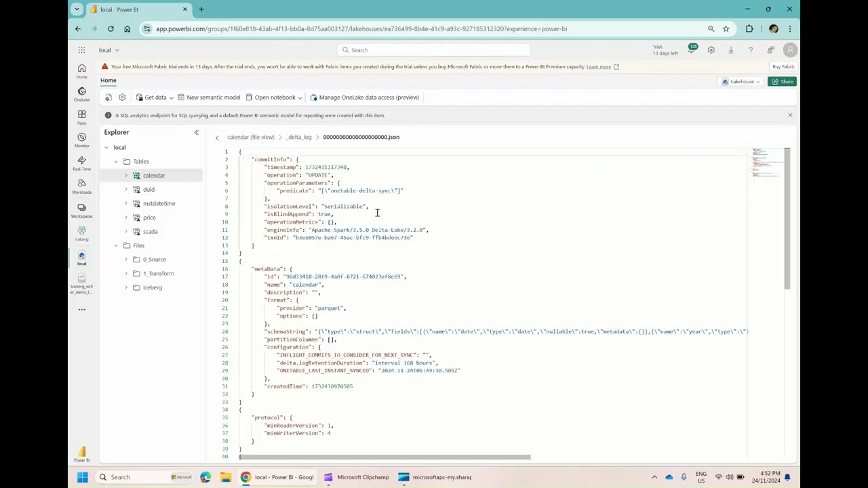Open Monitor hub in left navigation
This screenshot has height=488, width=868.
[x=81, y=140]
